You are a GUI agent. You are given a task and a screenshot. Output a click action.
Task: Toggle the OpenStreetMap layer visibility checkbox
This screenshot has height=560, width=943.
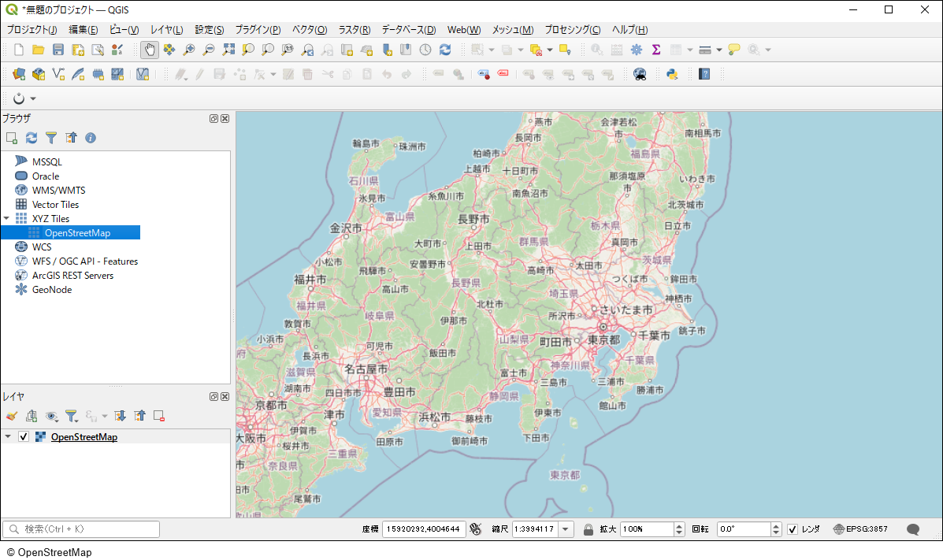[24, 436]
